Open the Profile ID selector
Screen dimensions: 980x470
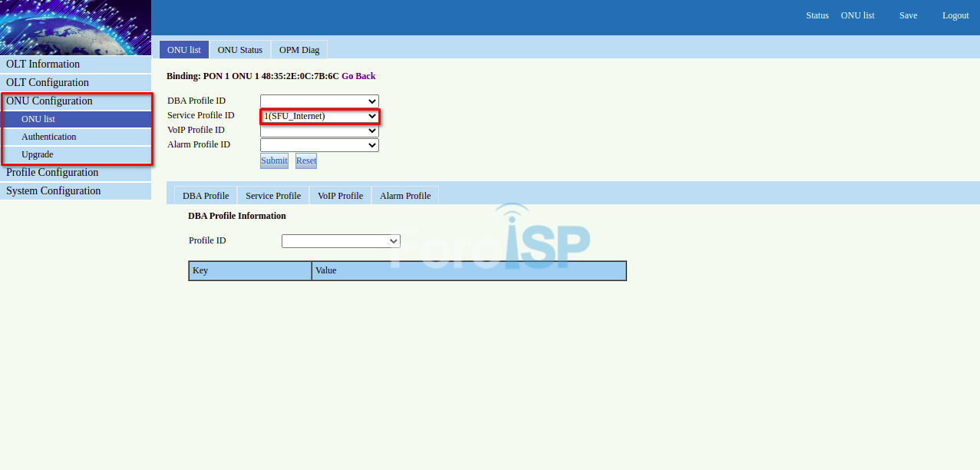pos(341,240)
